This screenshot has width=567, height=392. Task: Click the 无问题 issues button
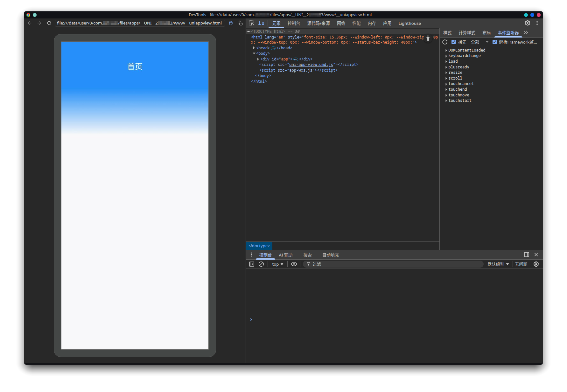pos(521,264)
